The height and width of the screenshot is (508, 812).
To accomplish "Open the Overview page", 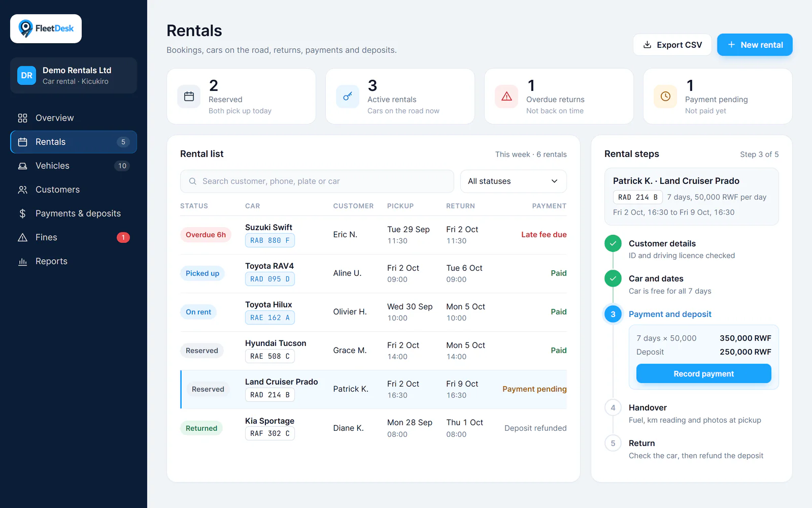I will (74, 118).
